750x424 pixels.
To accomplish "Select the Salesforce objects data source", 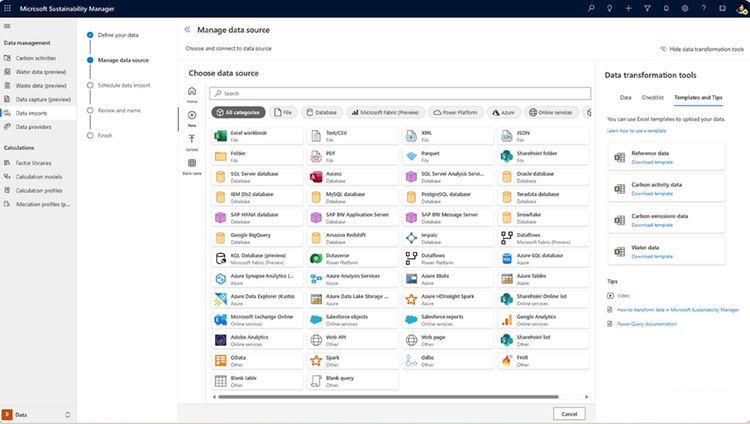I will tap(353, 320).
